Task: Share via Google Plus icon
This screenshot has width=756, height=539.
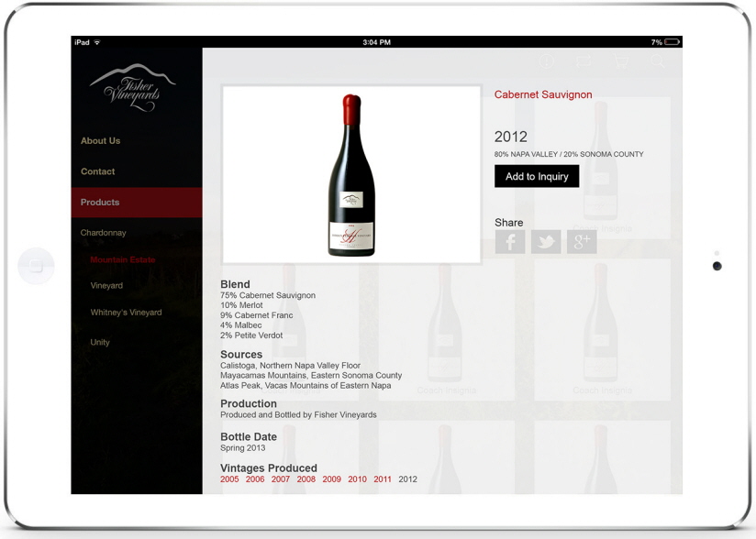Action: point(582,241)
